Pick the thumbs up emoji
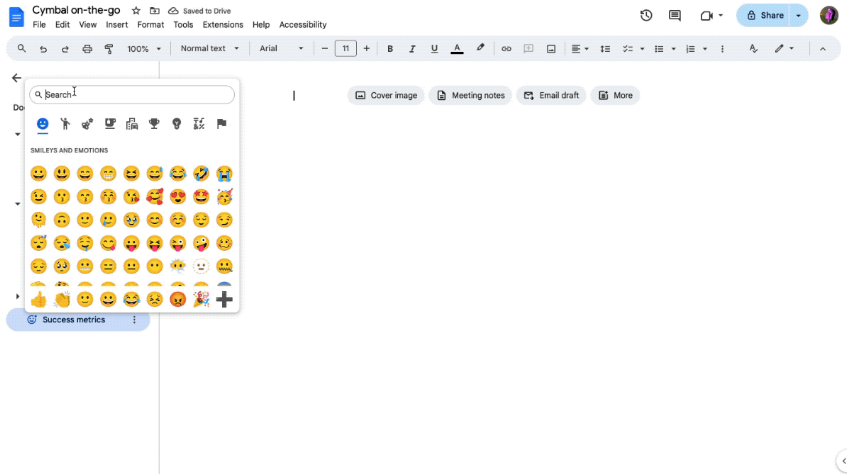This screenshot has width=847, height=474. point(39,299)
